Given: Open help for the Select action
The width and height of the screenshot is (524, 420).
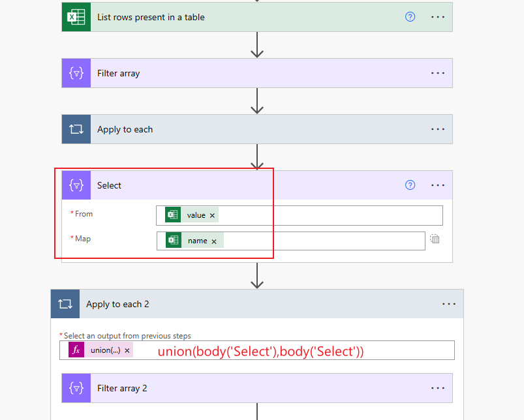Looking at the screenshot, I should 410,185.
